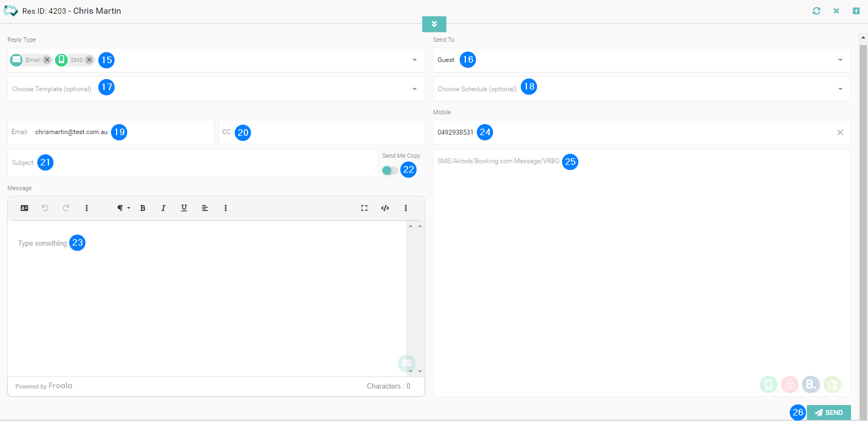The width and height of the screenshot is (868, 421).
Task: Open the text alignment options
Action: (x=205, y=208)
